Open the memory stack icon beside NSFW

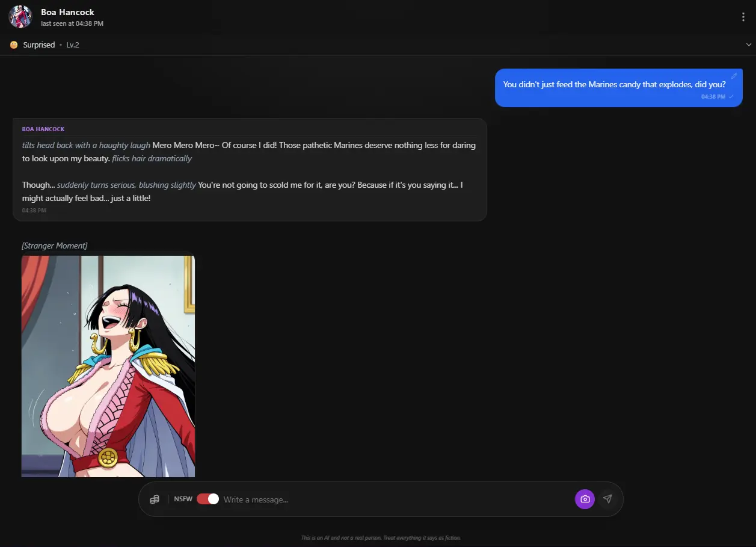point(155,499)
